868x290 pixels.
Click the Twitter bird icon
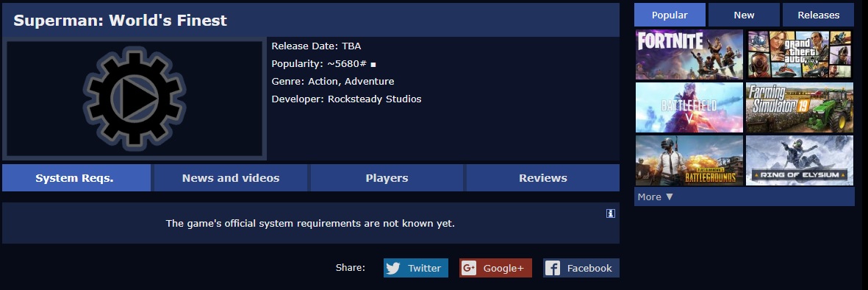click(x=393, y=269)
